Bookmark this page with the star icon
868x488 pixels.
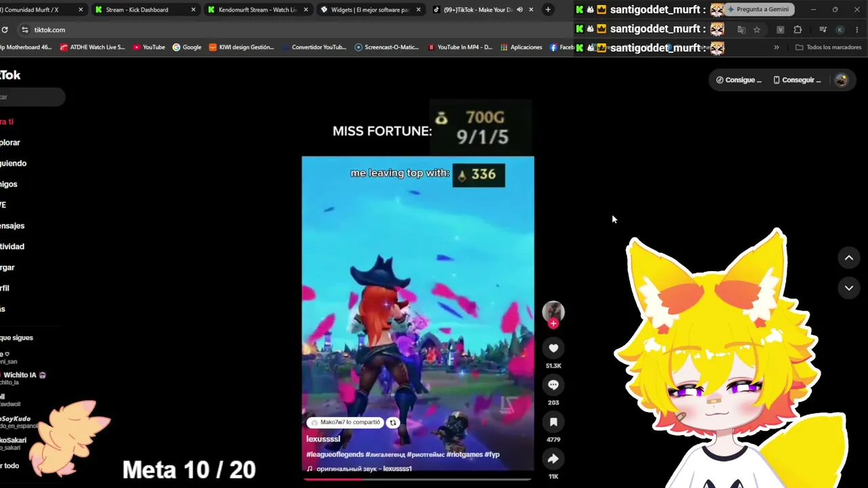click(x=757, y=30)
